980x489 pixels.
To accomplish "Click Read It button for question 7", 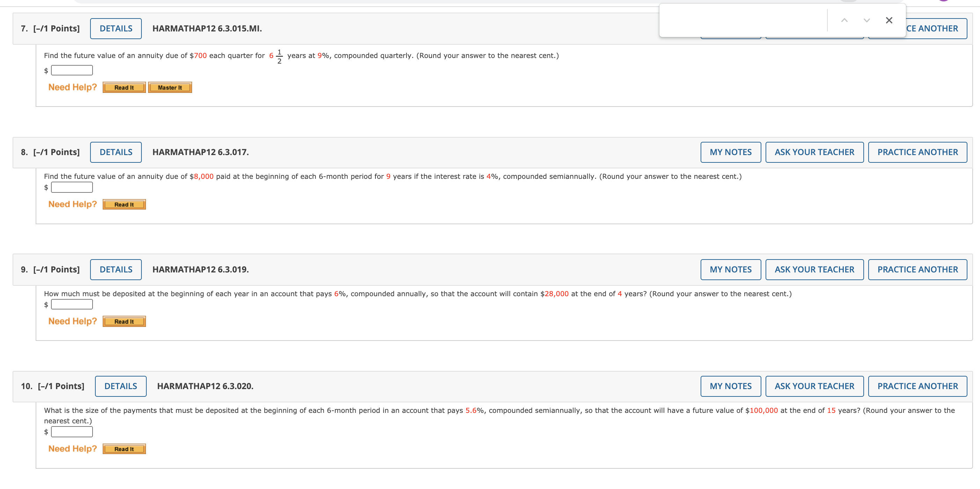I will pos(124,88).
